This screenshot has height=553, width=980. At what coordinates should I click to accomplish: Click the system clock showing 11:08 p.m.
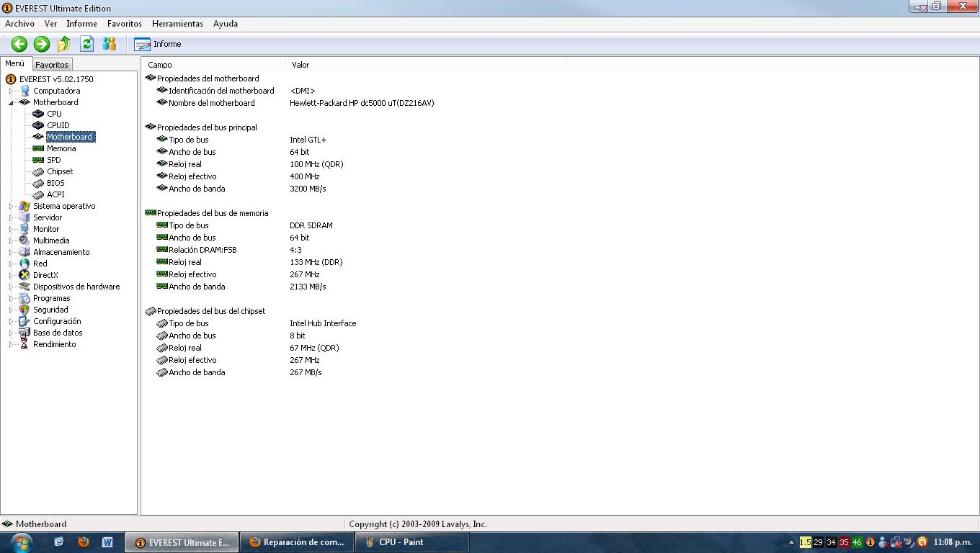[x=953, y=542]
